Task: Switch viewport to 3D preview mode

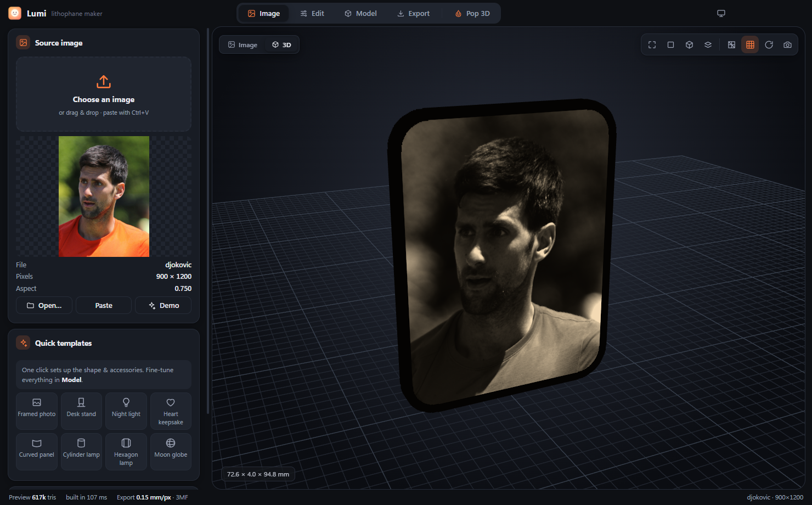Action: click(281, 45)
